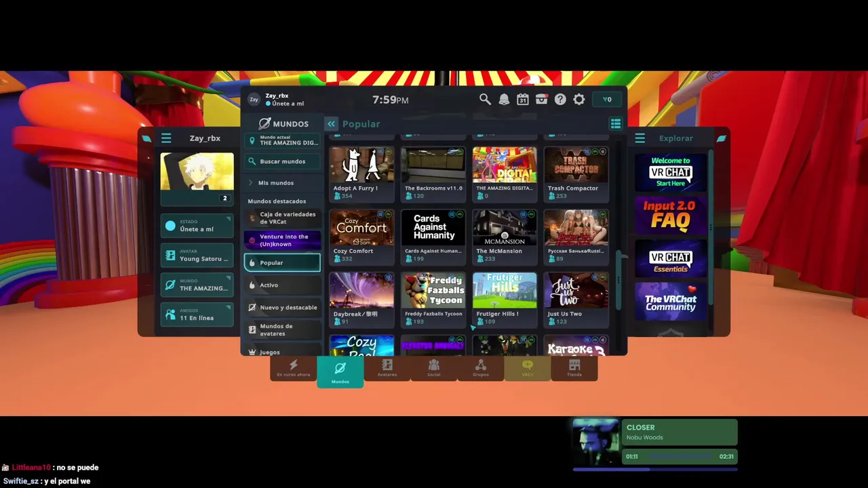Open THE AMAZING DIGITA... world card

click(505, 174)
